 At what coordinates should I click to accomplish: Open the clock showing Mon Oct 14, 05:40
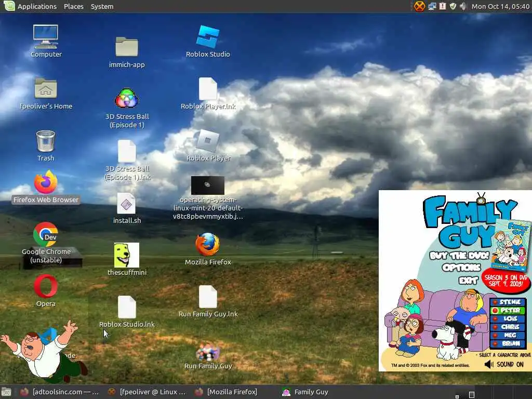tap(500, 6)
